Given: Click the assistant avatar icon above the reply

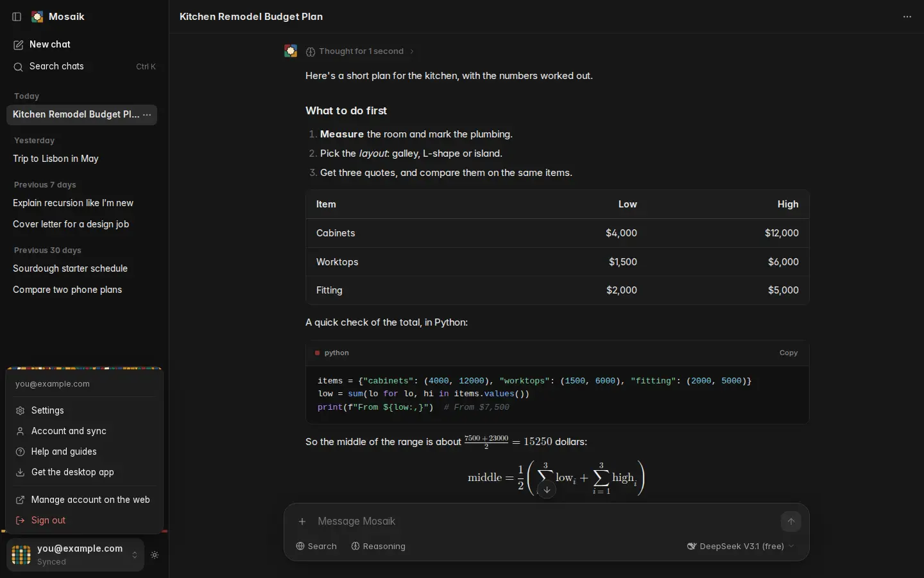Looking at the screenshot, I should coord(291,51).
